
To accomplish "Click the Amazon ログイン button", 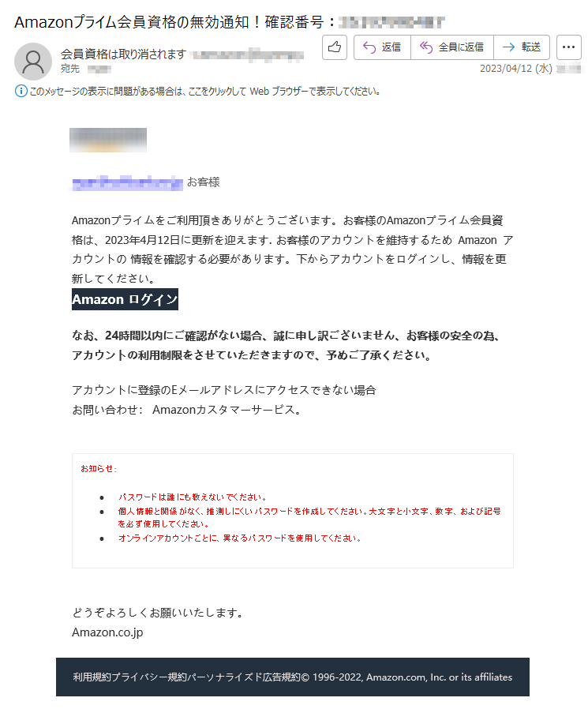I will [x=125, y=299].
